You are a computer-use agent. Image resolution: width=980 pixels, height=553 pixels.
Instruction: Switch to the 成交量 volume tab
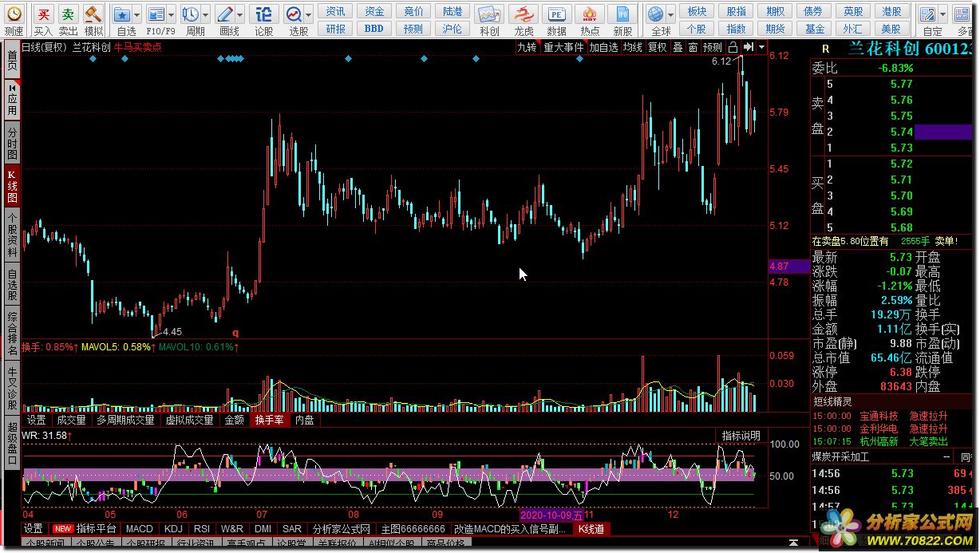71,419
